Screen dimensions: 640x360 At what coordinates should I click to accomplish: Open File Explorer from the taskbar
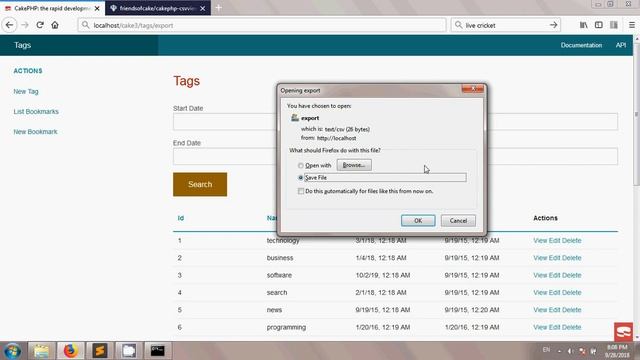(x=41, y=351)
